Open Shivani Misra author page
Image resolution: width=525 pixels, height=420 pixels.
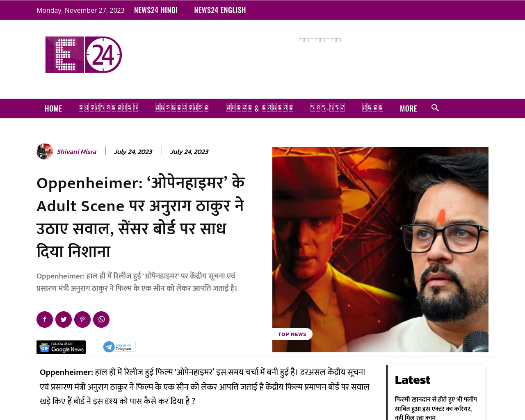click(77, 152)
